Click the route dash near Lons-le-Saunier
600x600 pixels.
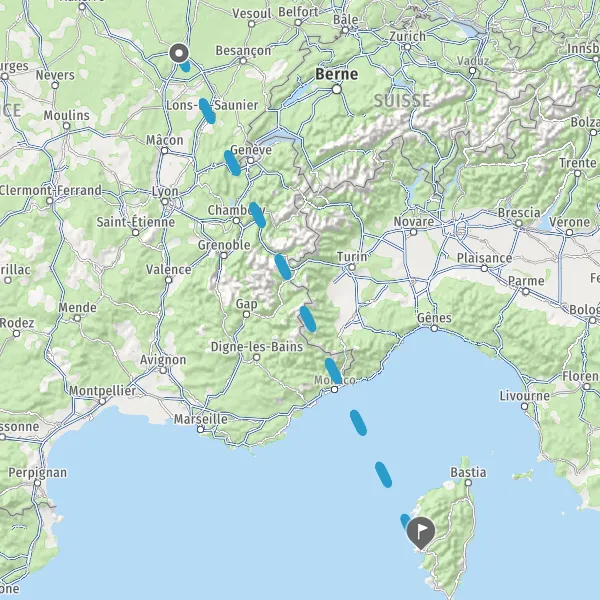pyautogui.click(x=207, y=111)
